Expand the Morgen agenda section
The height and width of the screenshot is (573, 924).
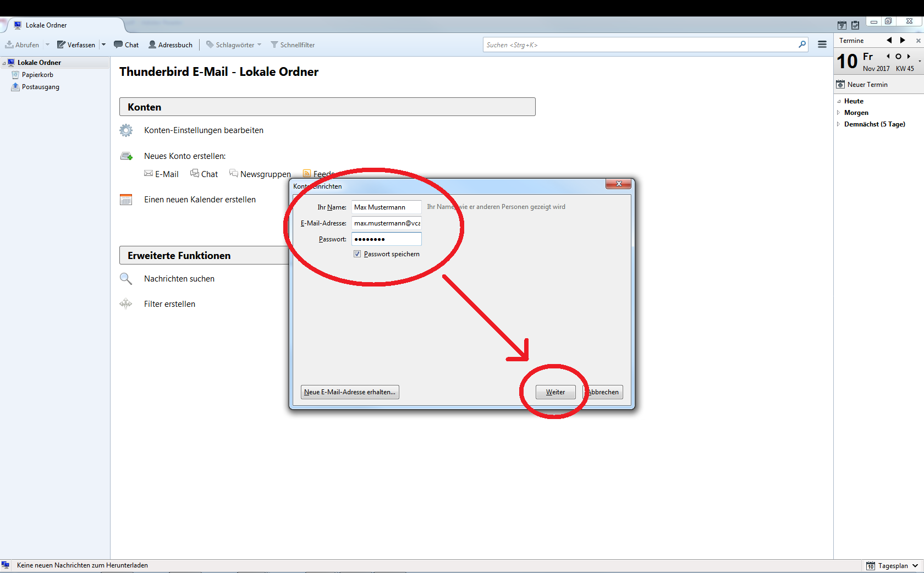[x=838, y=113]
